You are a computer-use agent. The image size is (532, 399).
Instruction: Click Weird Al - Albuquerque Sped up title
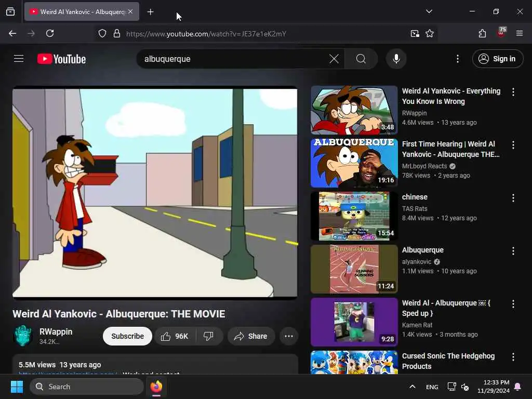click(x=446, y=308)
